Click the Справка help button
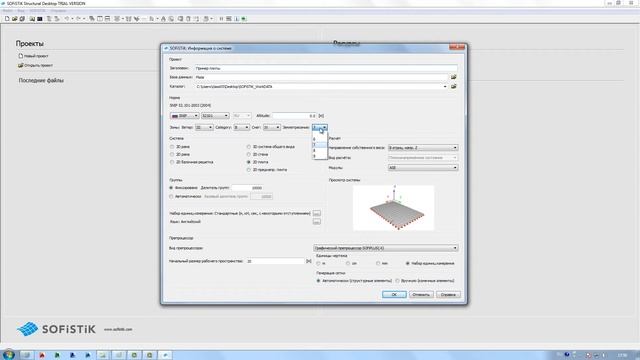 [448, 295]
